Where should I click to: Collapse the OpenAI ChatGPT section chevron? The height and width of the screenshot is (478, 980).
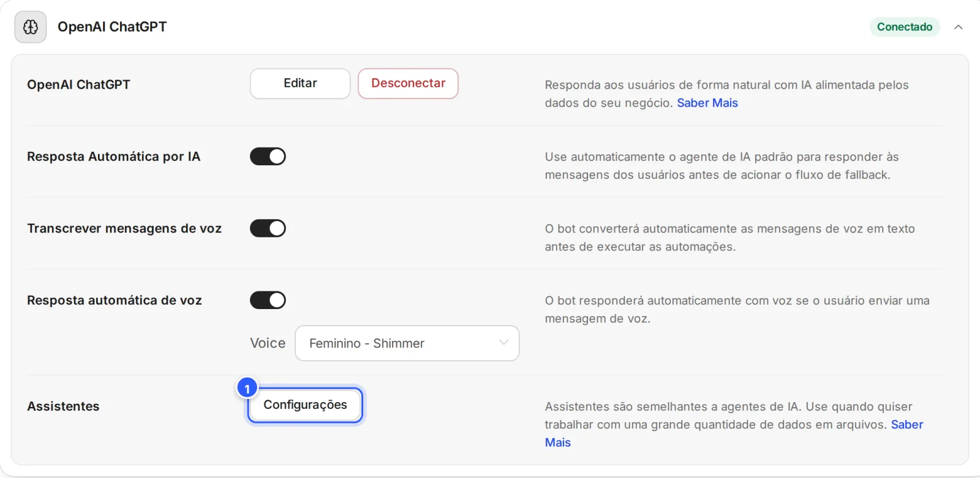click(x=959, y=27)
